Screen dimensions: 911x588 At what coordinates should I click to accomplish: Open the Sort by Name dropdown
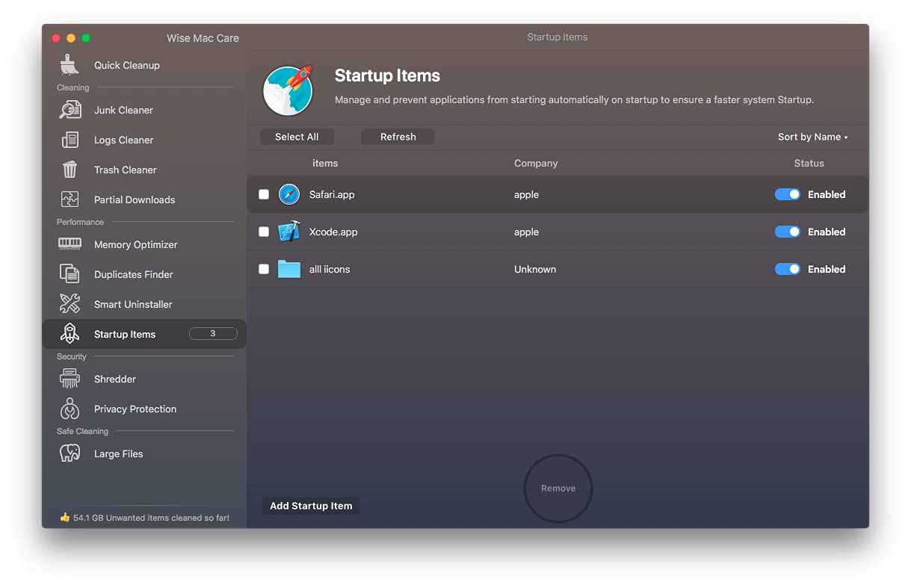(x=813, y=137)
